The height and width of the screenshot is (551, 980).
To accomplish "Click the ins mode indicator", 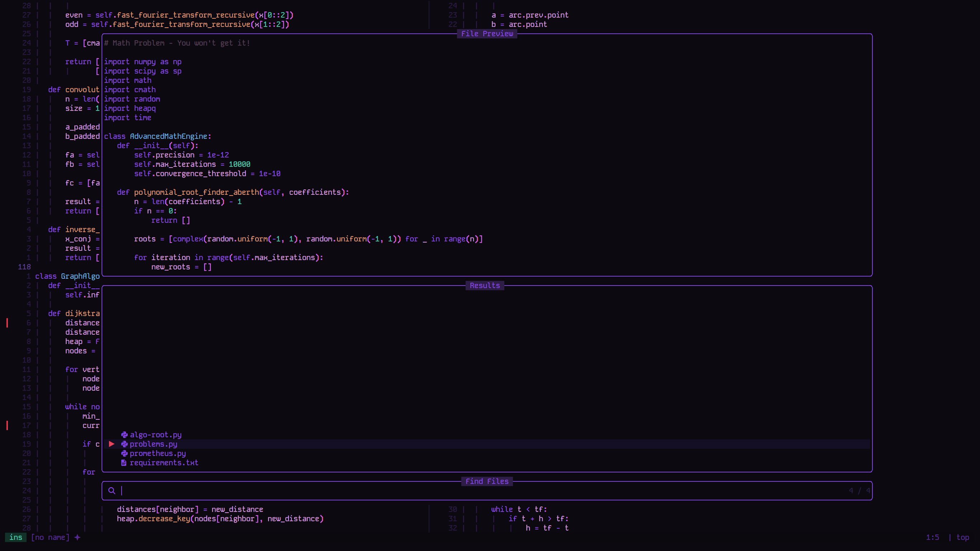I will 15,537.
